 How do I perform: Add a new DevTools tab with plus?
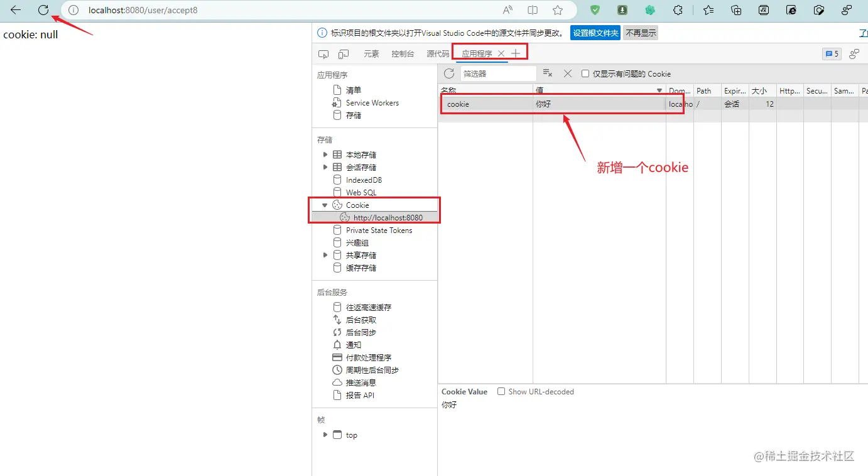pyautogui.click(x=516, y=54)
